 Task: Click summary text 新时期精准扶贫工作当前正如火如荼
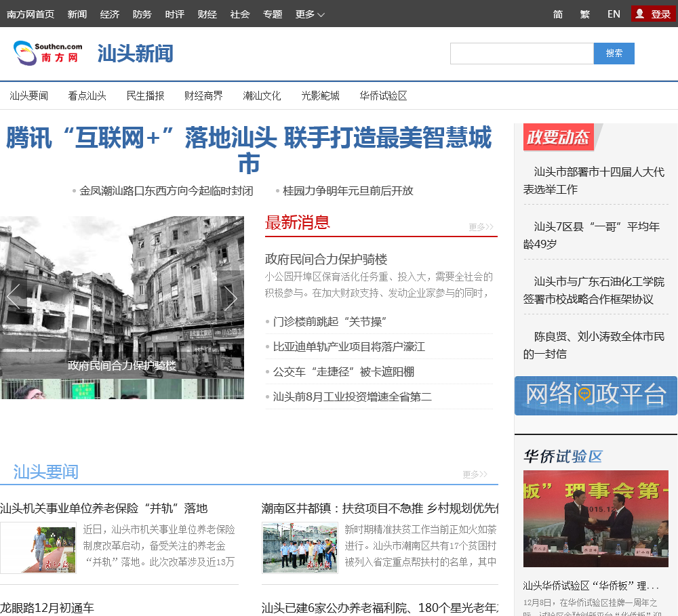tap(420, 546)
